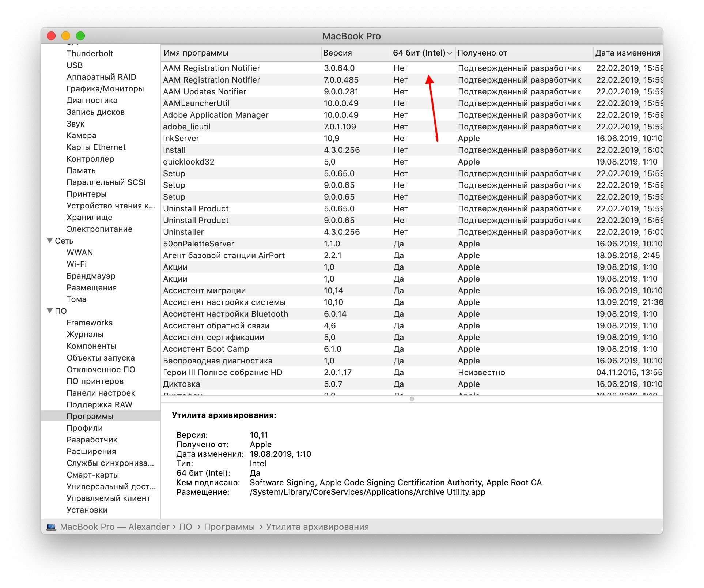Screen dimensions: 704x588
Task: Open Frameworks under ПО
Action: 90,323
